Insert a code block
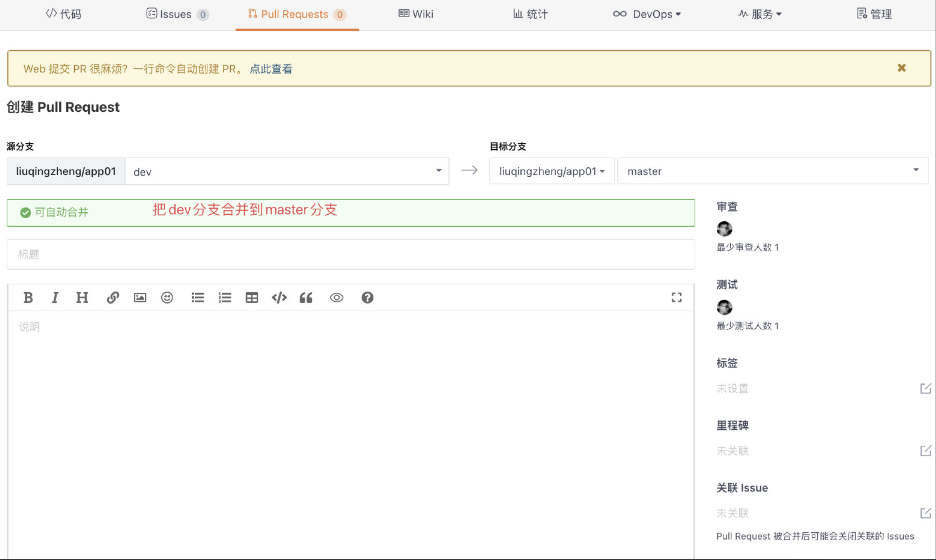This screenshot has height=560, width=936. [x=279, y=297]
